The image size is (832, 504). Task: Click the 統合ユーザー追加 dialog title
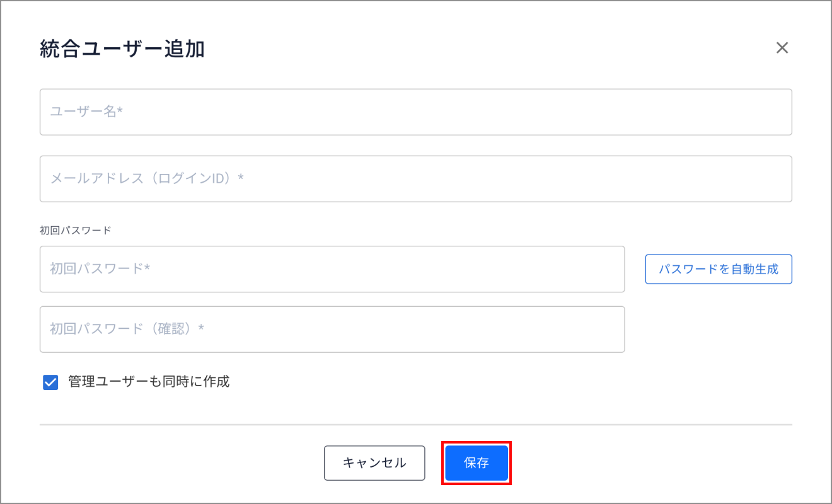(122, 49)
